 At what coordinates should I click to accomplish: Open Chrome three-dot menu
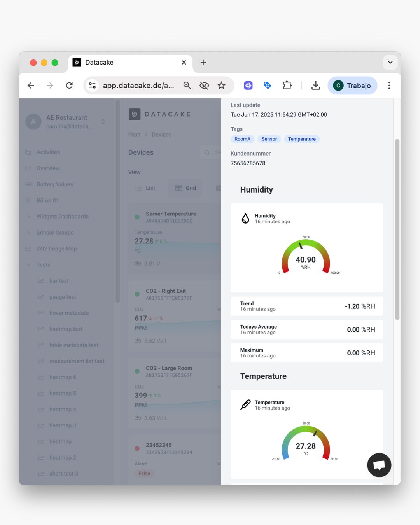(389, 86)
